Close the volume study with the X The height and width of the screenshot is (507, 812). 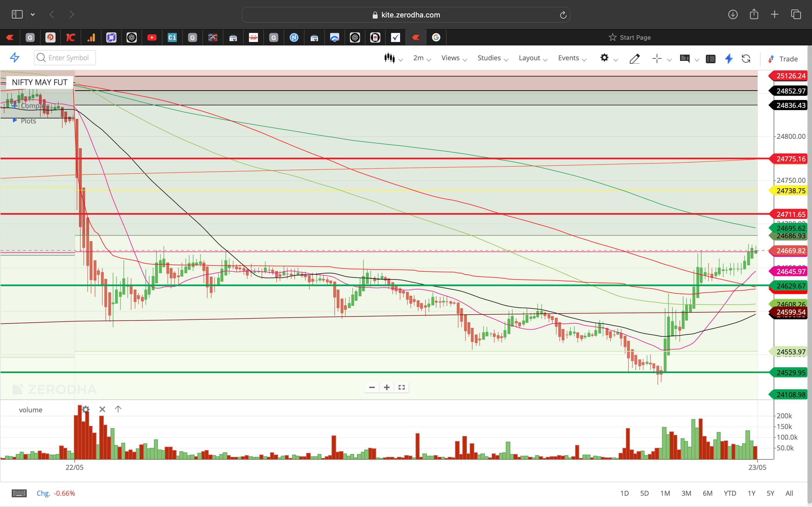(x=102, y=409)
